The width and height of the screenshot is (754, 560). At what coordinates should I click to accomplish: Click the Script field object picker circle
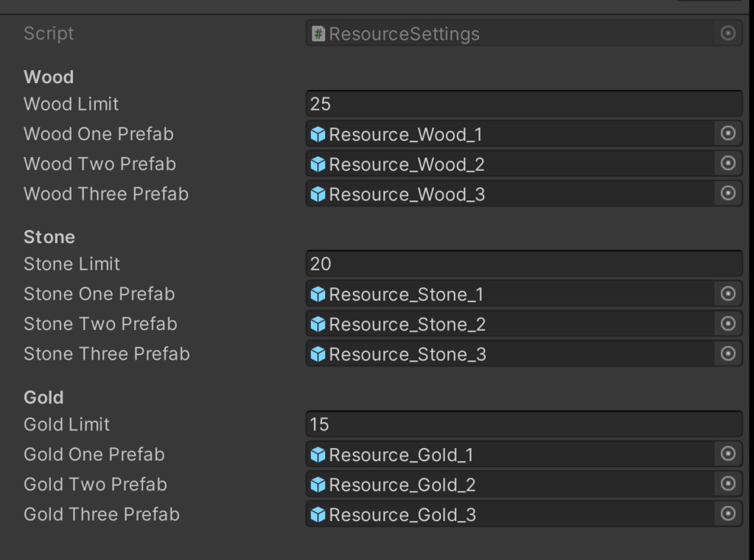(727, 33)
